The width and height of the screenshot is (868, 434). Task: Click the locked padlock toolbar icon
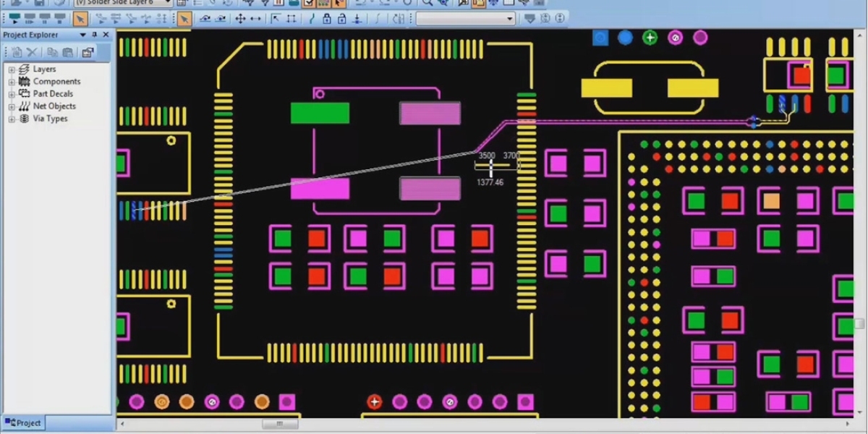click(326, 19)
